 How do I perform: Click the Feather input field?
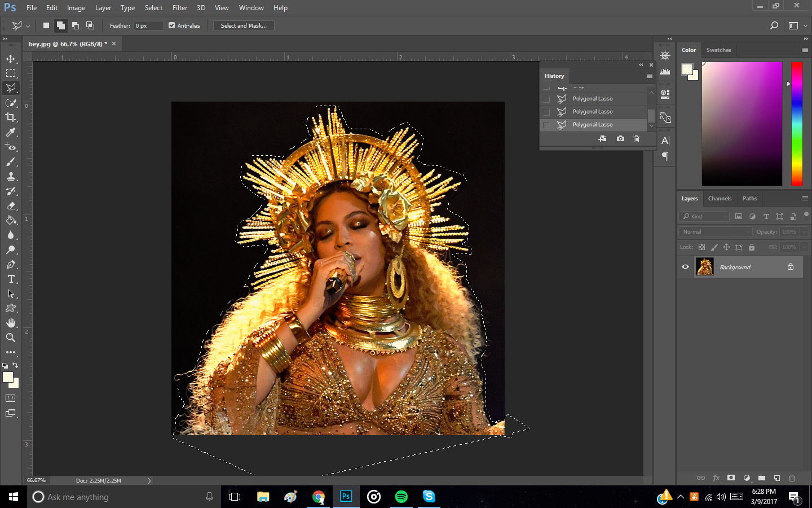click(x=149, y=25)
